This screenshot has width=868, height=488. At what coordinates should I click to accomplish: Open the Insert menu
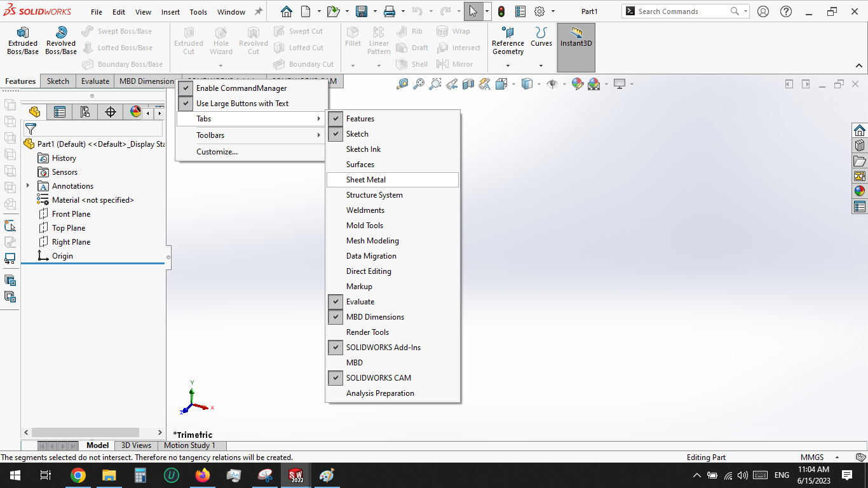[x=170, y=11]
